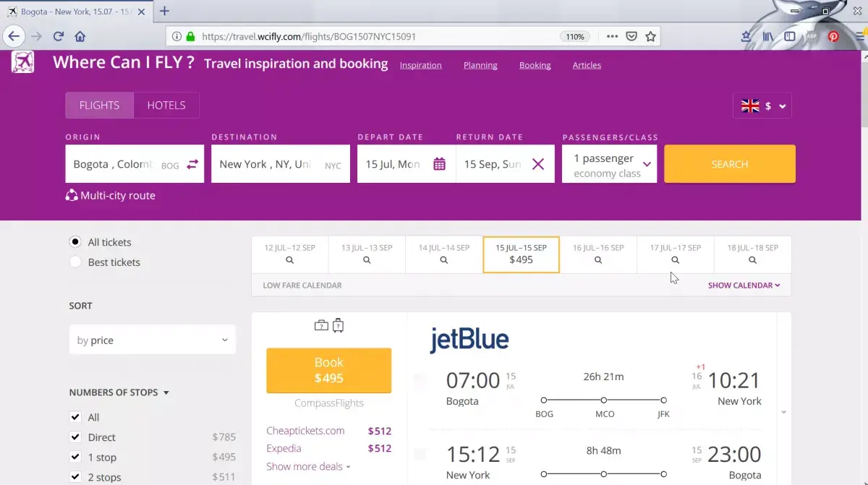Open a new tab with the plus icon

click(165, 11)
